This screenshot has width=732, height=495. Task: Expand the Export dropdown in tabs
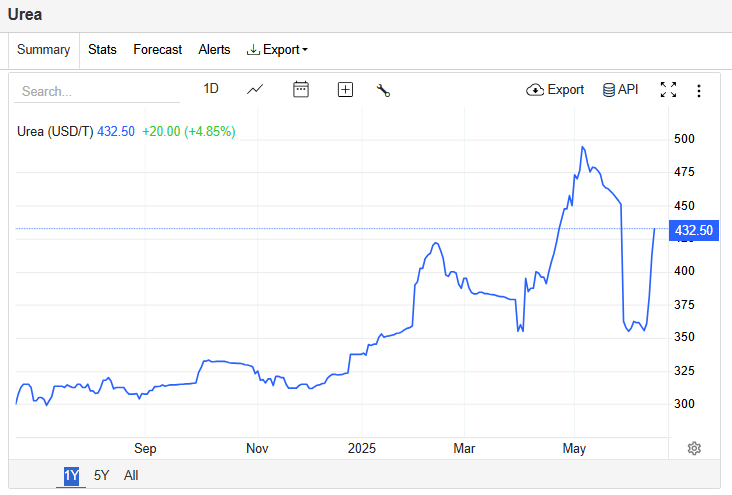[277, 50]
